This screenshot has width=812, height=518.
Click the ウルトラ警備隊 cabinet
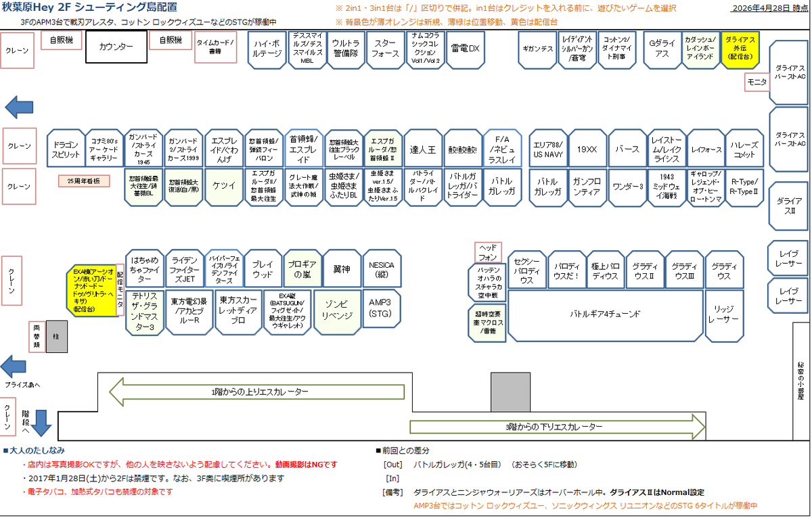pos(346,49)
